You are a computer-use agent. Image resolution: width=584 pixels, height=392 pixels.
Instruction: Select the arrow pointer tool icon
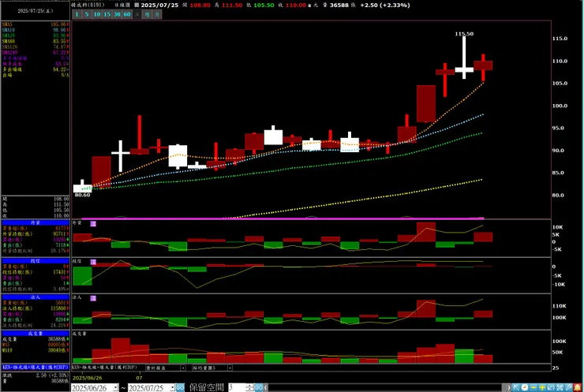pyautogui.click(x=516, y=387)
